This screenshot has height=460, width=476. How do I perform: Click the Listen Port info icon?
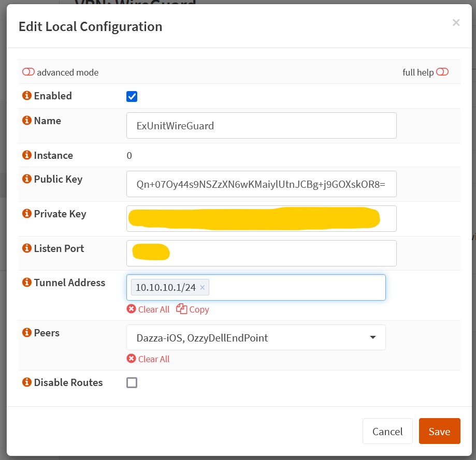[26, 248]
